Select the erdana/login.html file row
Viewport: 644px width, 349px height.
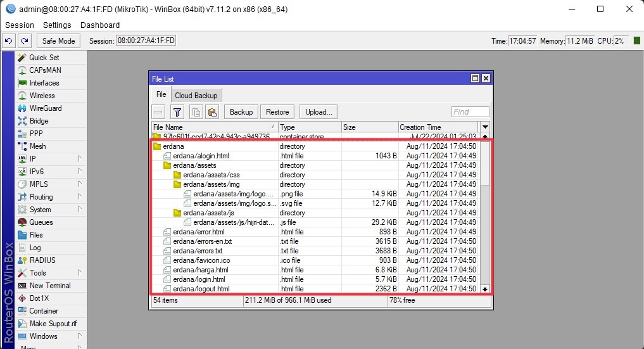click(199, 279)
